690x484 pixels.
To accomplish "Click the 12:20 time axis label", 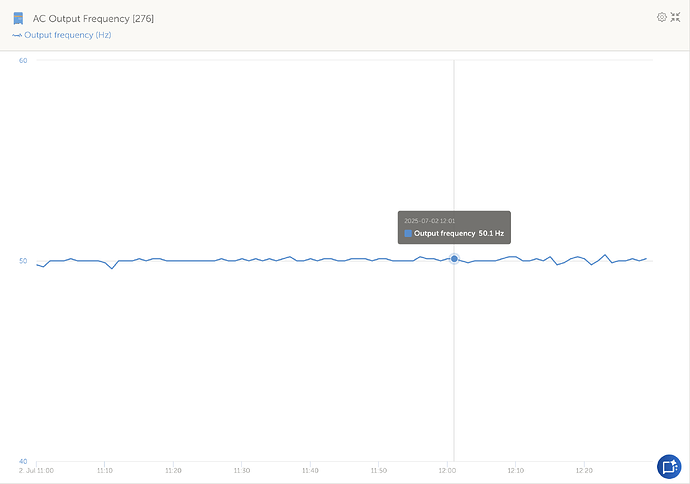I will (584, 469).
